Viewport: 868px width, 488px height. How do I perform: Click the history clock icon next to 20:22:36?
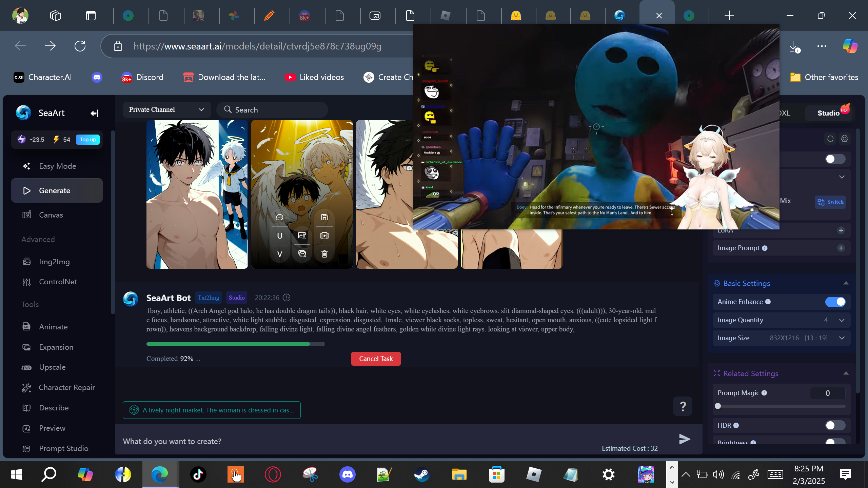point(287,298)
